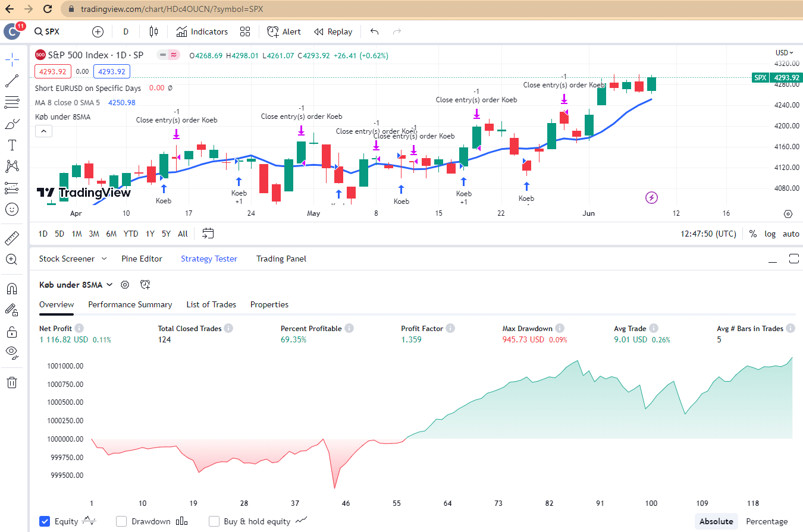
Task: Switch equity chart to Percentage
Action: (767, 521)
